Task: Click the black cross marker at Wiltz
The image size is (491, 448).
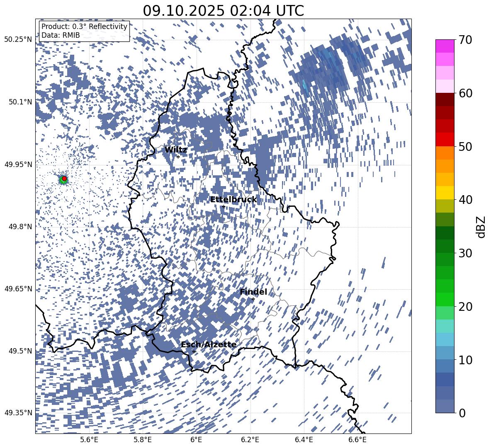Action: tap(178, 157)
